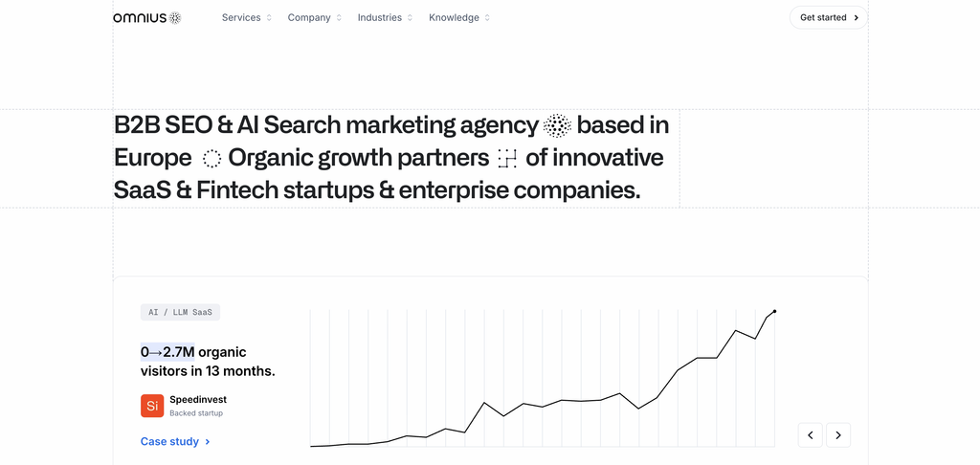Expand the Company dropdown chevron
The width and height of the screenshot is (980, 465).
(339, 17)
